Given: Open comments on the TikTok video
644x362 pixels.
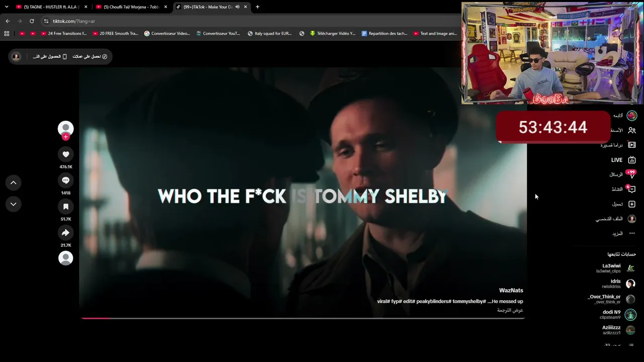Looking at the screenshot, I should (65, 180).
